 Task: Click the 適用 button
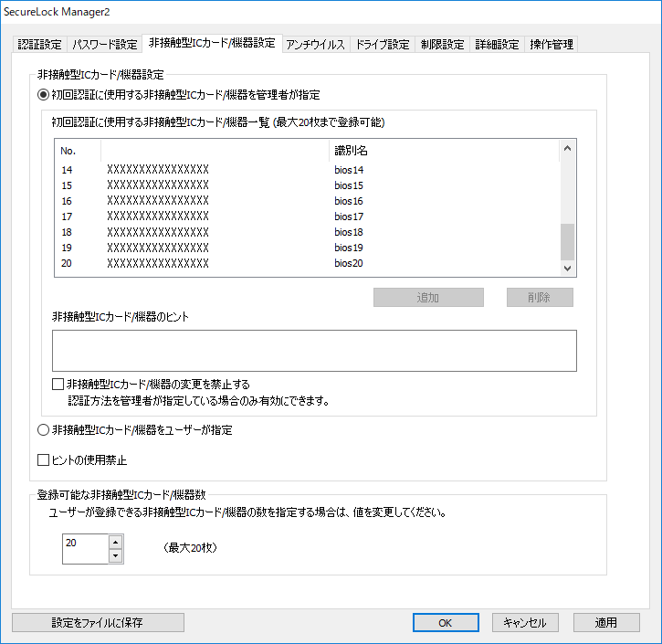[606, 622]
